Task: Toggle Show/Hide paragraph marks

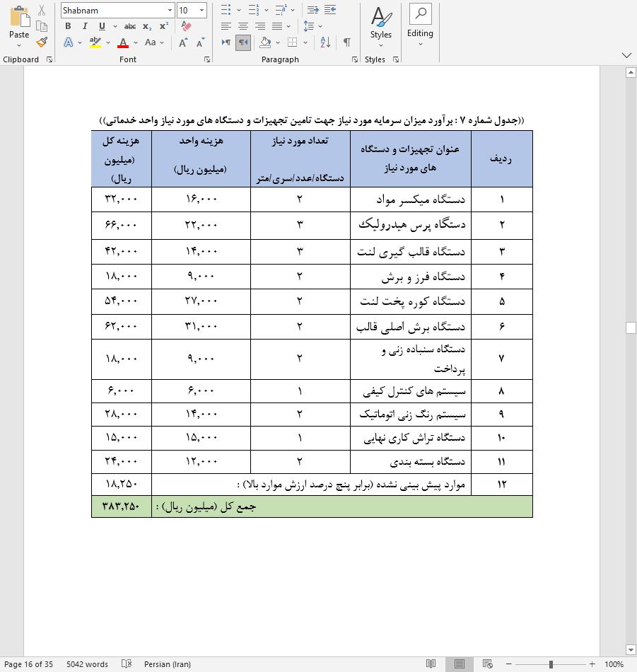Action: click(x=346, y=42)
